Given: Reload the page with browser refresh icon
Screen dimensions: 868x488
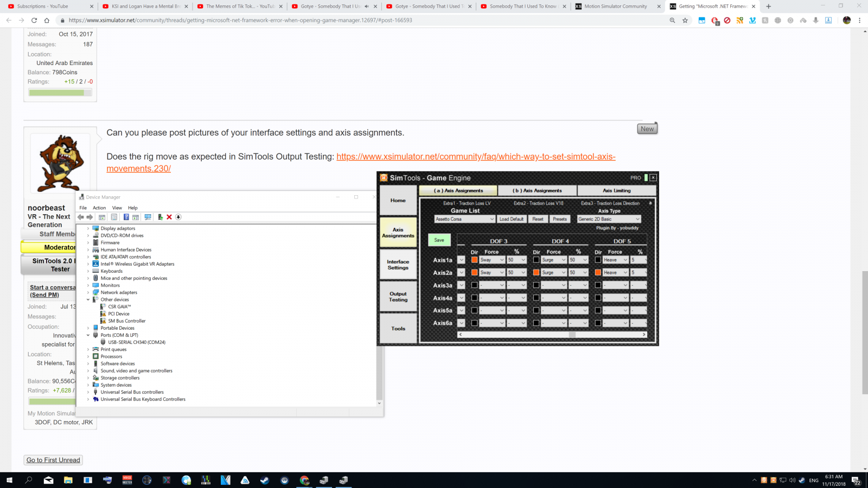Looking at the screenshot, I should tap(34, 20).
